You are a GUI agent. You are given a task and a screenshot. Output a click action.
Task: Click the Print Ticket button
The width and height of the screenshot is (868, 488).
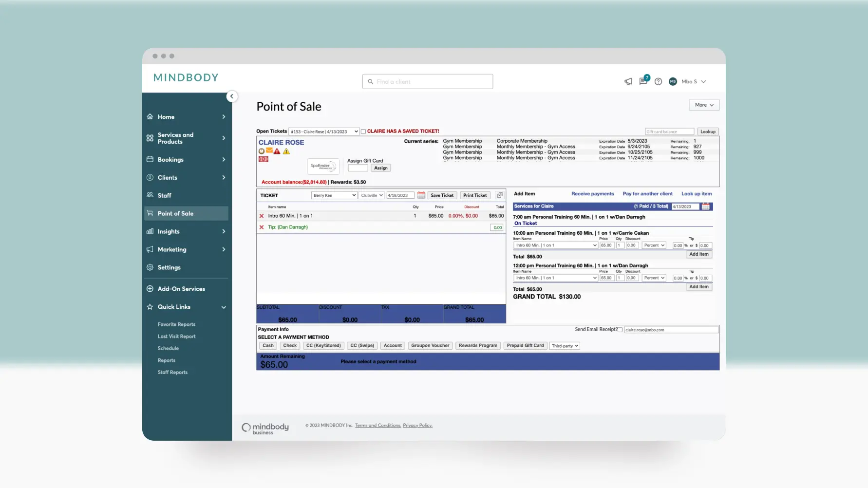point(475,195)
